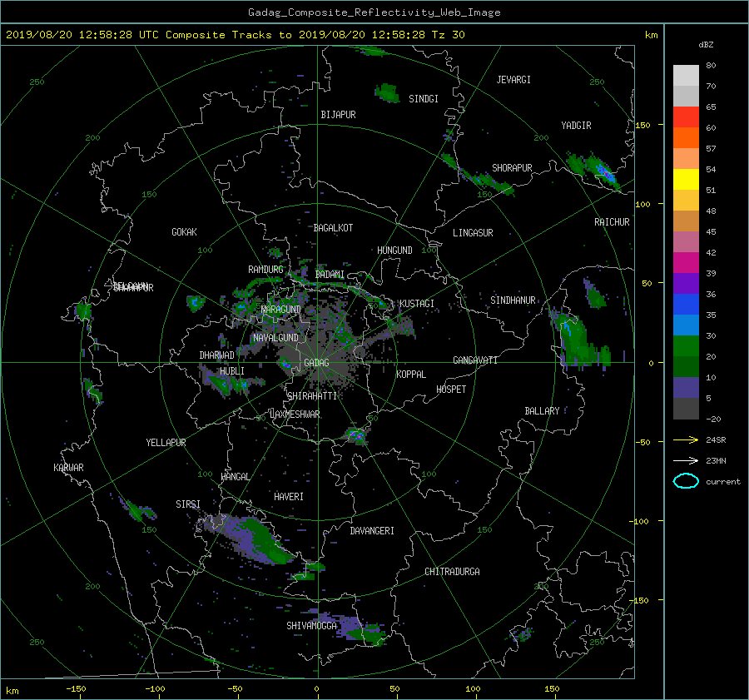Click the KUSTAGI city label
This screenshot has height=700, width=749.
coord(417,304)
